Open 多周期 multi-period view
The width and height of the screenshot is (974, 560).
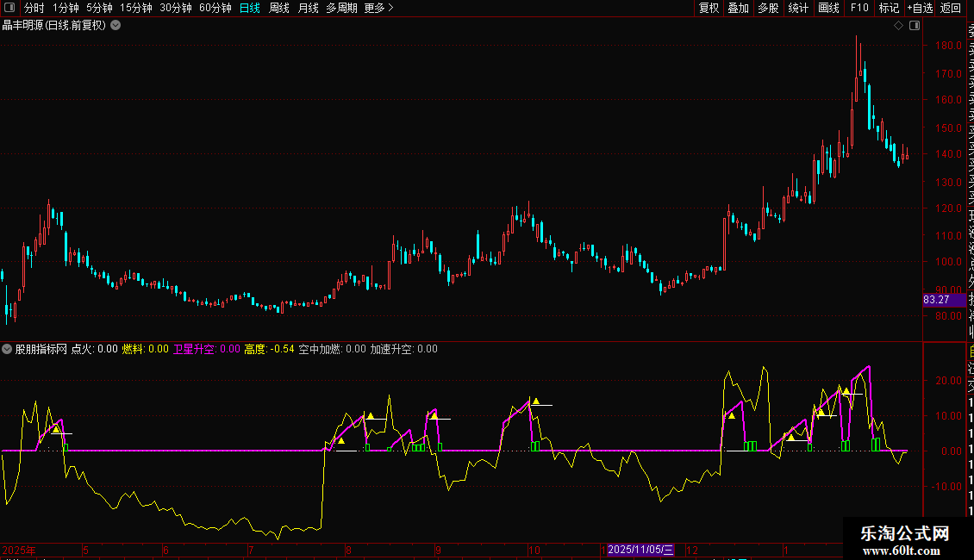[x=341, y=8]
